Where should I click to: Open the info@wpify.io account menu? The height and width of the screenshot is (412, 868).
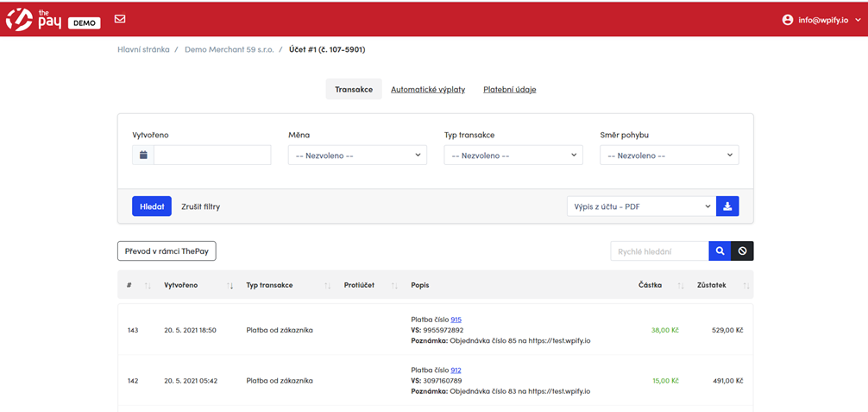tap(820, 19)
